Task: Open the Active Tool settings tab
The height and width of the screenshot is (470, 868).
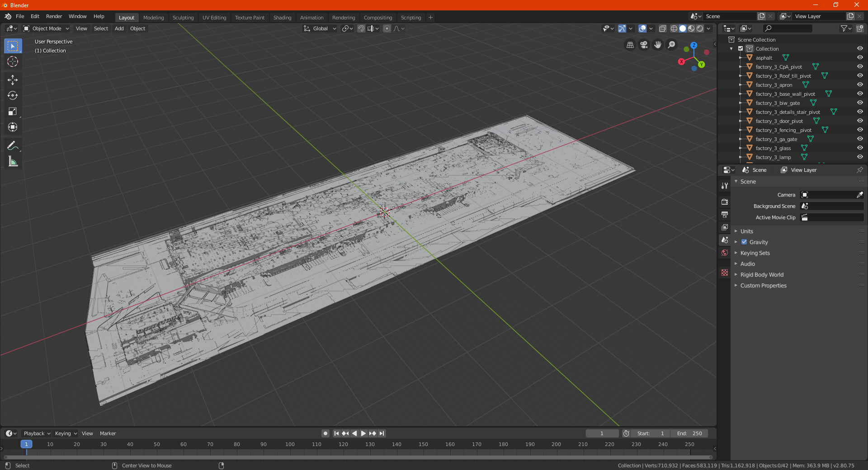Action: (725, 186)
